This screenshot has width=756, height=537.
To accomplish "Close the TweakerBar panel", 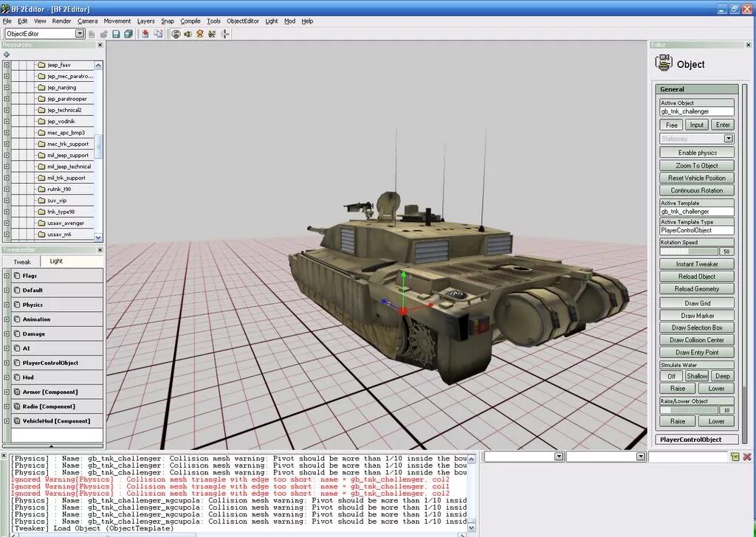I will click(x=100, y=250).
